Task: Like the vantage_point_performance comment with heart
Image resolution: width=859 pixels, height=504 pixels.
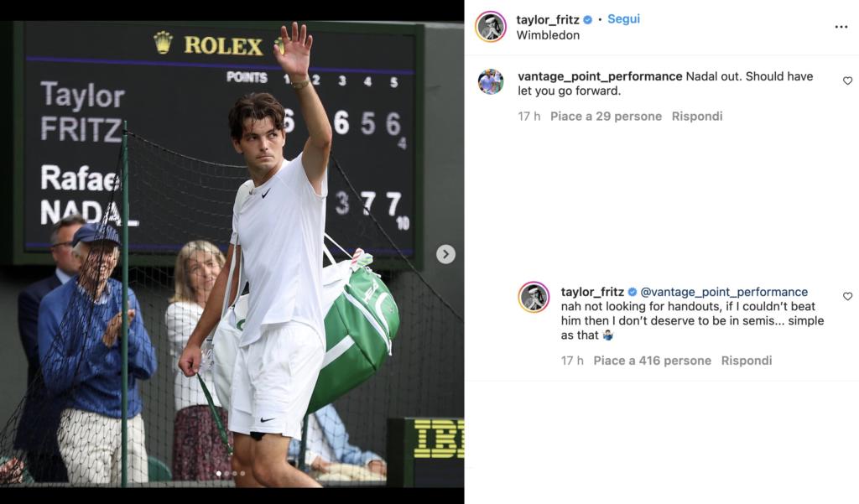Action: [847, 81]
